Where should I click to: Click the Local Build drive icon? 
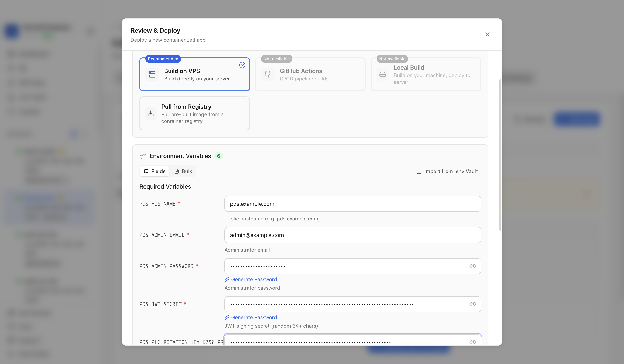[x=383, y=74]
